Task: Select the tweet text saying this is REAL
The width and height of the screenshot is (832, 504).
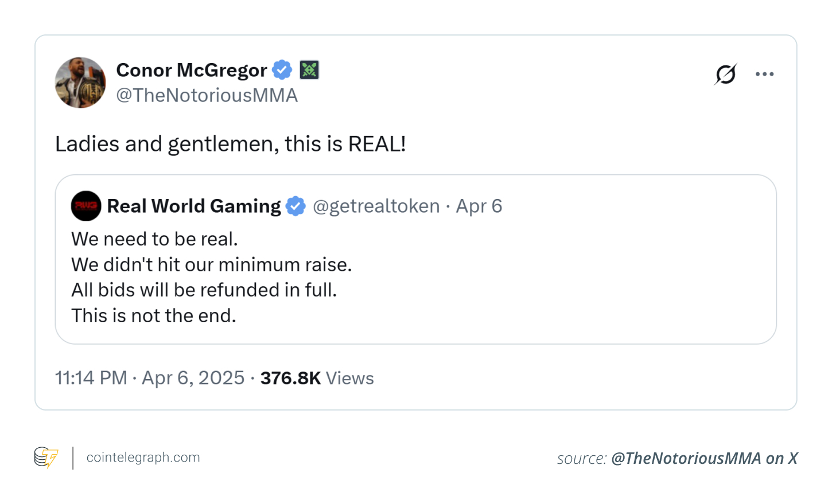Action: [230, 144]
